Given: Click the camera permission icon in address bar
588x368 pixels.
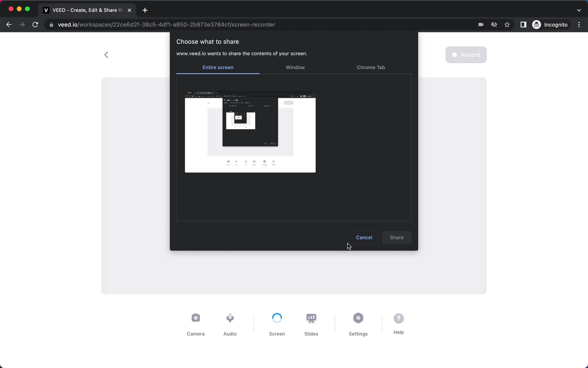Looking at the screenshot, I should (x=481, y=25).
